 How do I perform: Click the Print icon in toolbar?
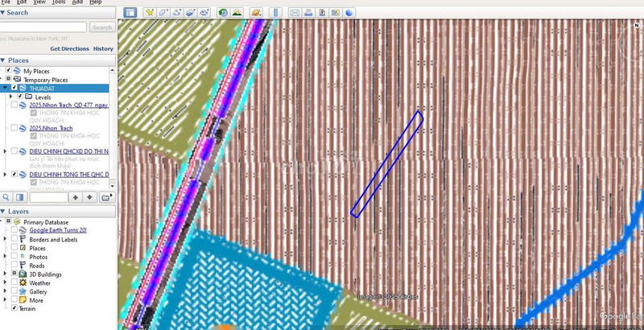[x=308, y=13]
